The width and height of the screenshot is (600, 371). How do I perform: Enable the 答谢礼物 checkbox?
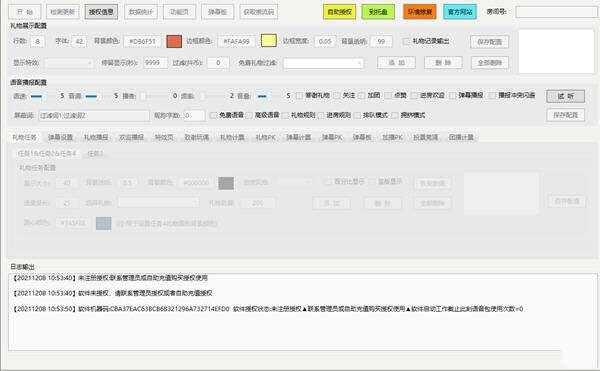tap(299, 96)
